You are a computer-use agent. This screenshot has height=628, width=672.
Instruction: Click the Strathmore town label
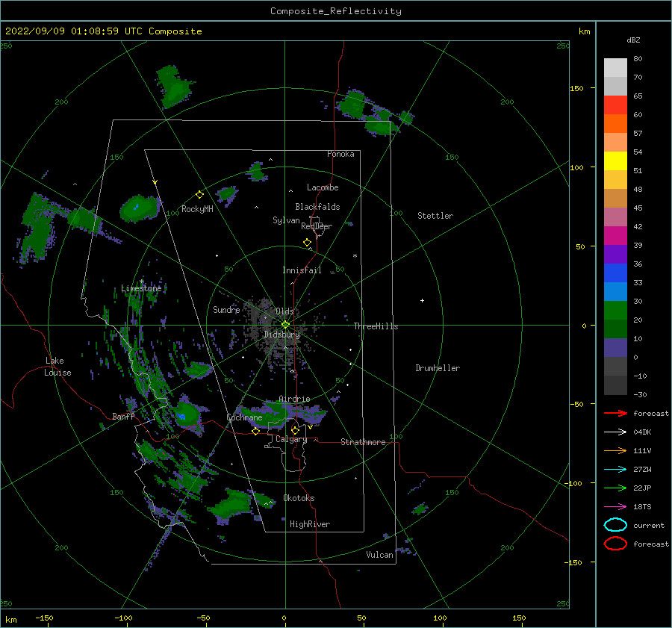pos(363,442)
